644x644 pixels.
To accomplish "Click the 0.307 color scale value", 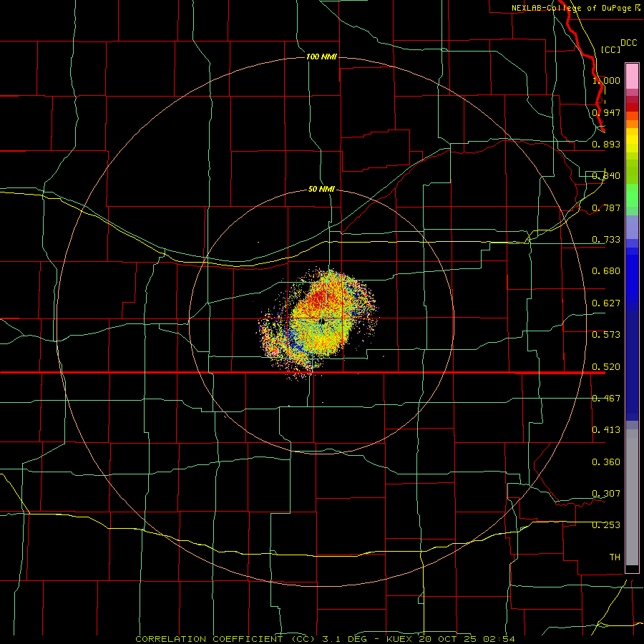I will click(x=606, y=494).
